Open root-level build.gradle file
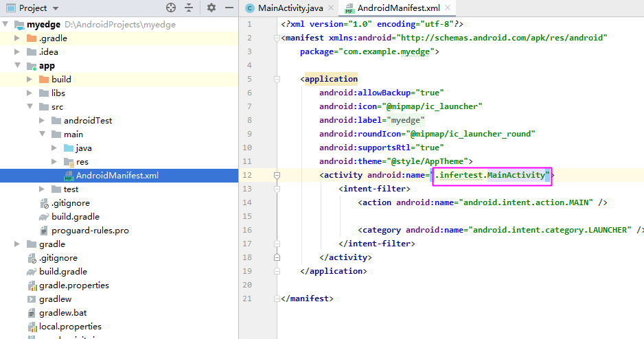The height and width of the screenshot is (339, 644). (x=63, y=271)
